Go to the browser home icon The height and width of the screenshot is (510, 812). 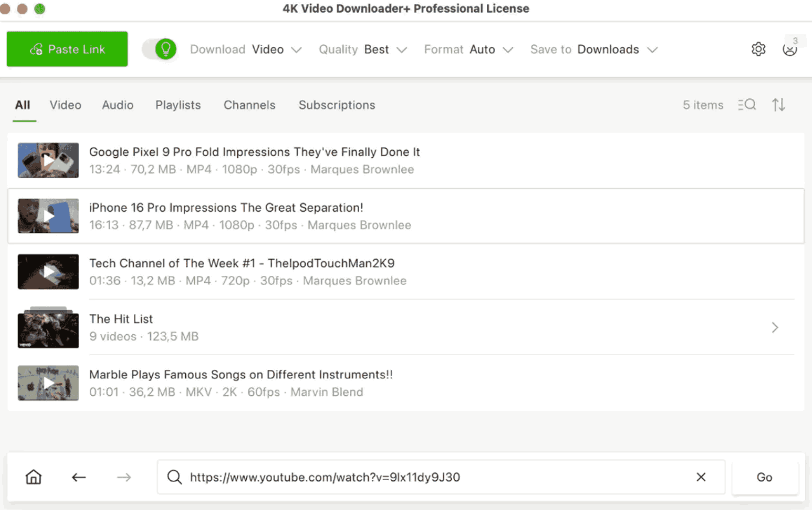(x=34, y=477)
